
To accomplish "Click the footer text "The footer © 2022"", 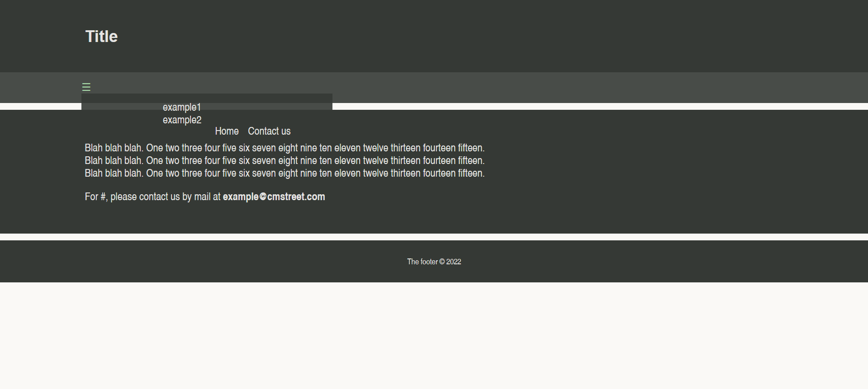I will [434, 262].
